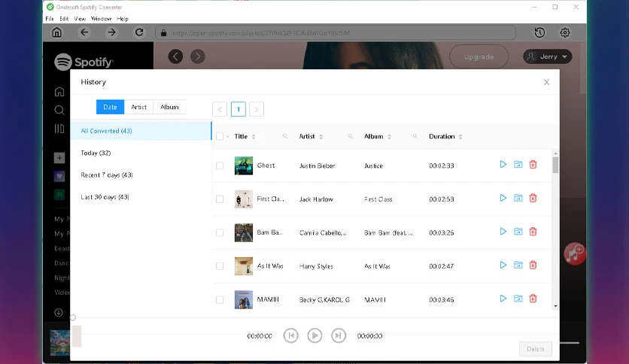Go to next history page
629x364 pixels.
point(257,109)
